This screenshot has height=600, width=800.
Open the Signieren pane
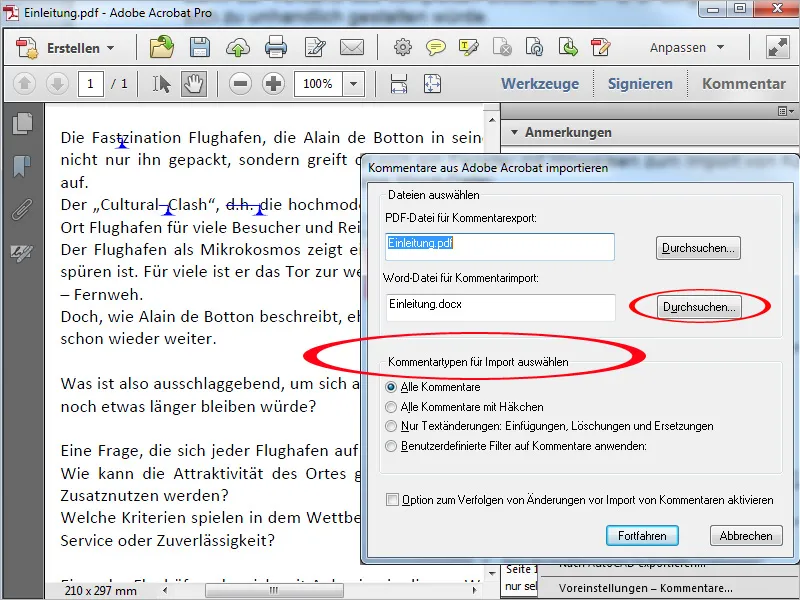point(640,84)
